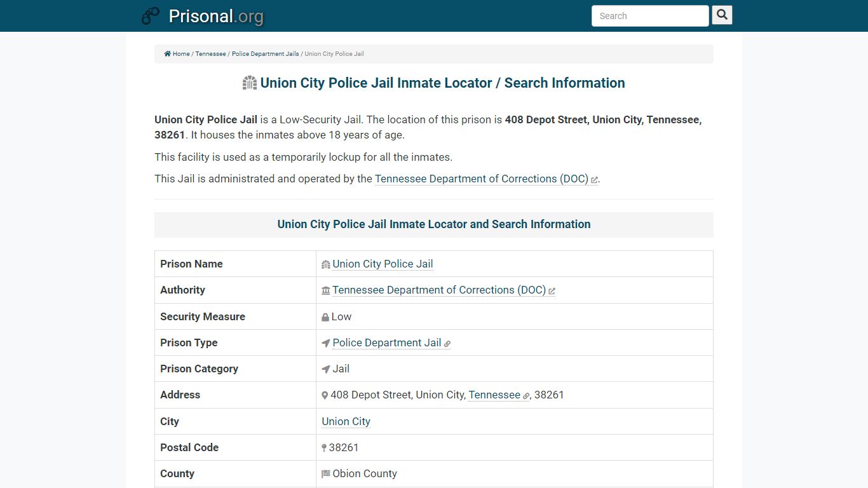Open Police Department Jails breadcrumb link
Viewport: 868px width, 488px height.
(x=265, y=54)
